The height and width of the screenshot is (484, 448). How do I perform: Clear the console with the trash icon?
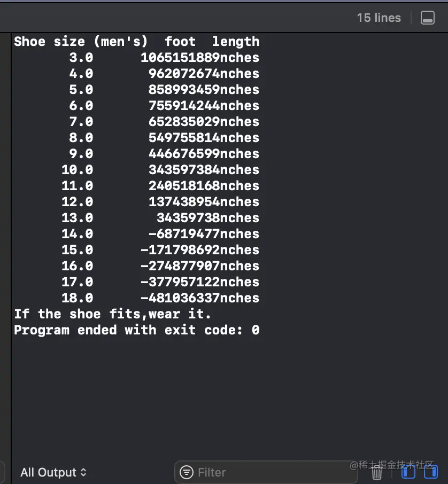pyautogui.click(x=376, y=472)
